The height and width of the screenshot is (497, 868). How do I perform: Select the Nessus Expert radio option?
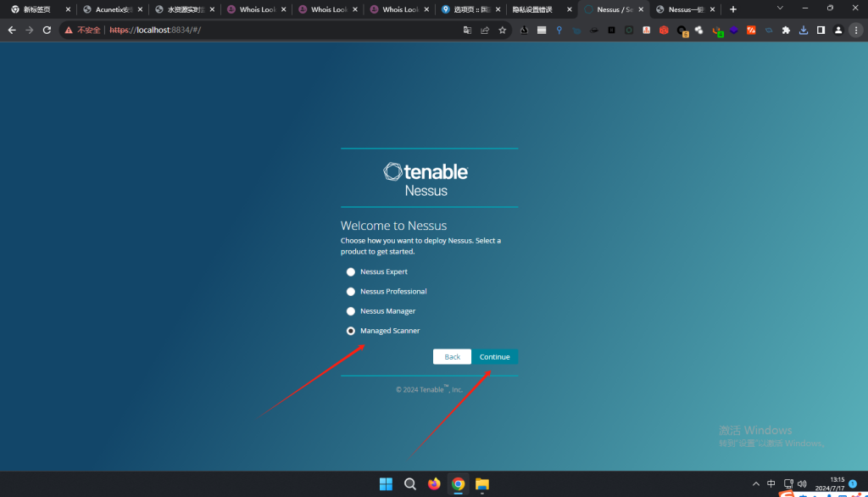[x=350, y=272]
